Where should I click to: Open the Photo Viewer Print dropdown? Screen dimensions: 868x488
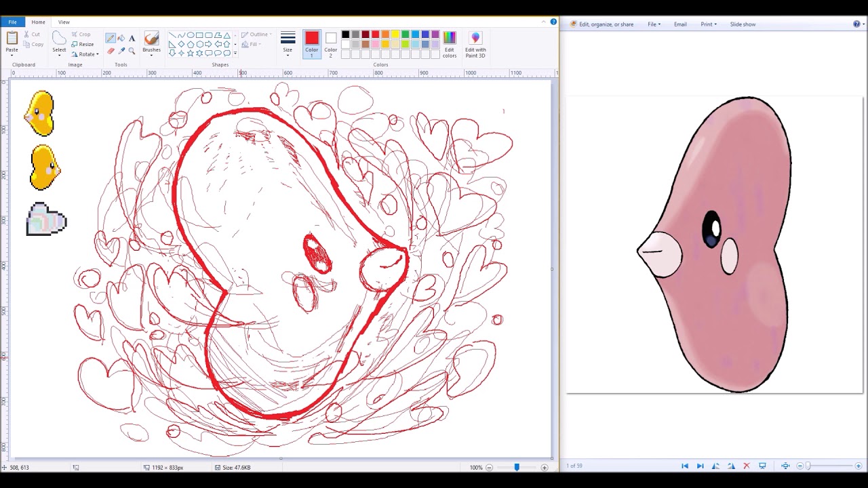pos(709,24)
